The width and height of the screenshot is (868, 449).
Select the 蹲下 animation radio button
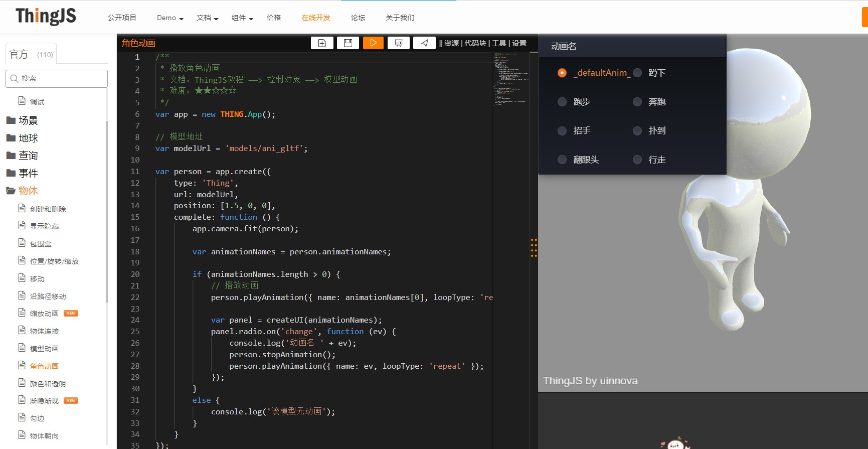[637, 73]
